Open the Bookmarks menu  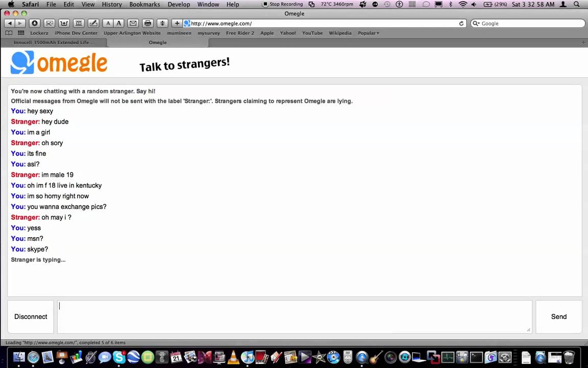pos(144,4)
